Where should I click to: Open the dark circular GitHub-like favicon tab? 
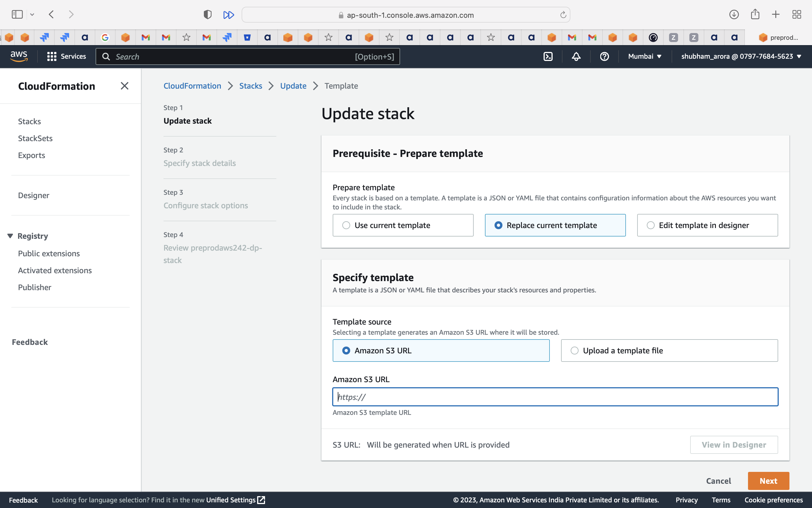pyautogui.click(x=653, y=37)
